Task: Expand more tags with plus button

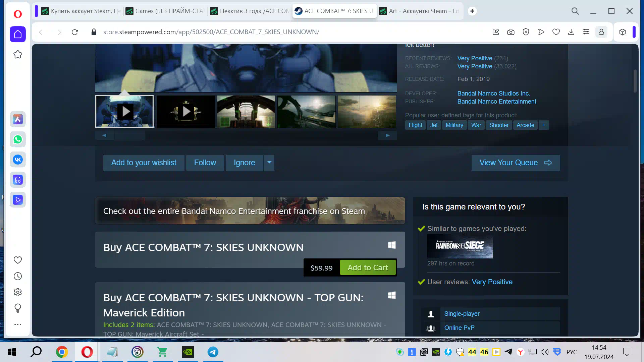Action: [x=544, y=125]
